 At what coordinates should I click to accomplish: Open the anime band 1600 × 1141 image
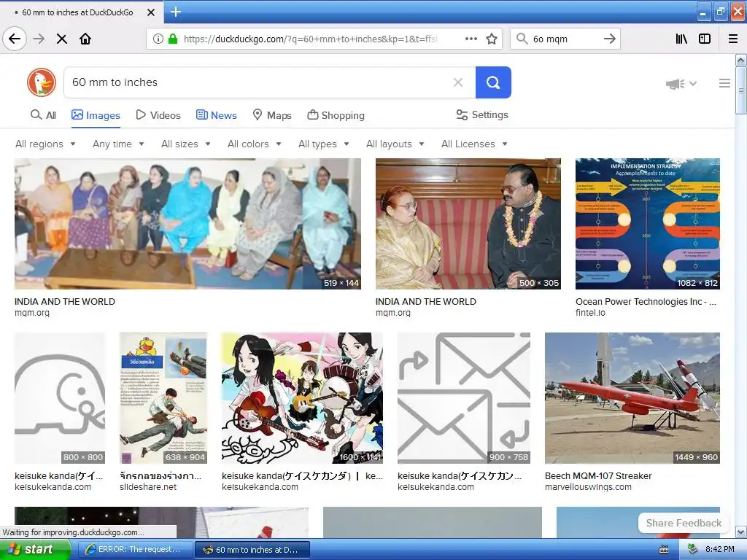(302, 398)
